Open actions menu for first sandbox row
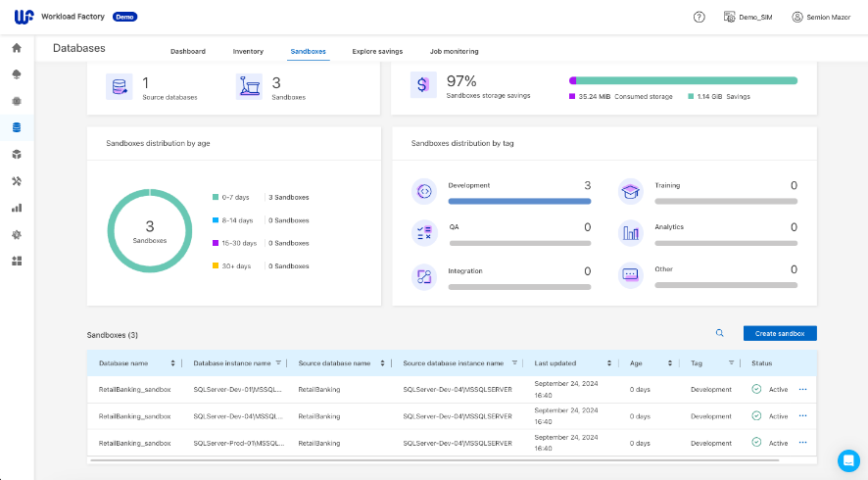 click(803, 389)
